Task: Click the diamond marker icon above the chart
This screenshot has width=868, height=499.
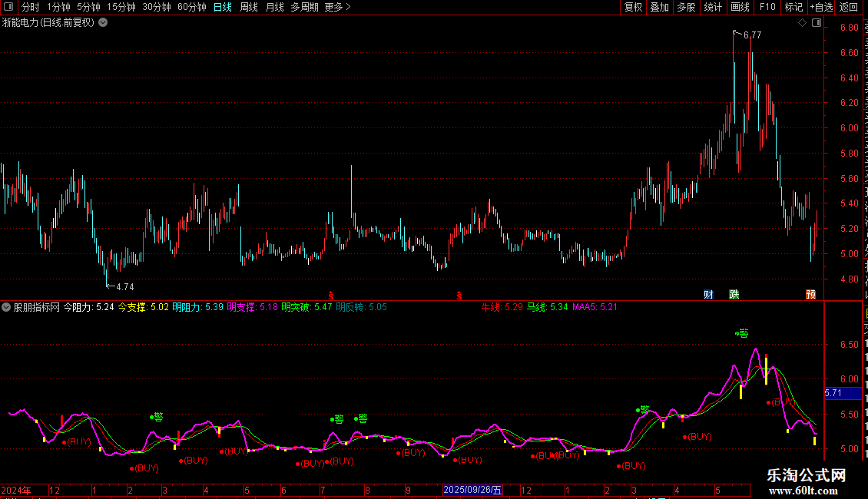Action: tap(802, 23)
